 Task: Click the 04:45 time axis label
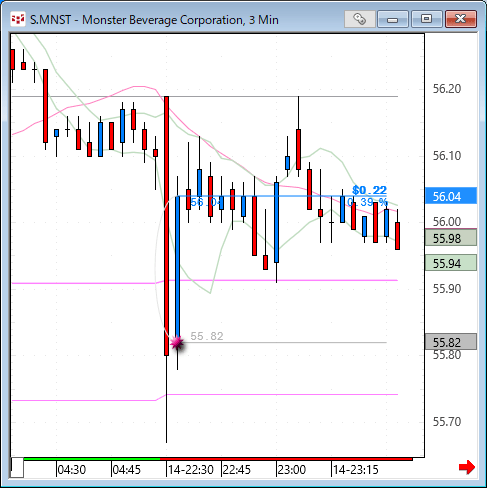pos(127,470)
